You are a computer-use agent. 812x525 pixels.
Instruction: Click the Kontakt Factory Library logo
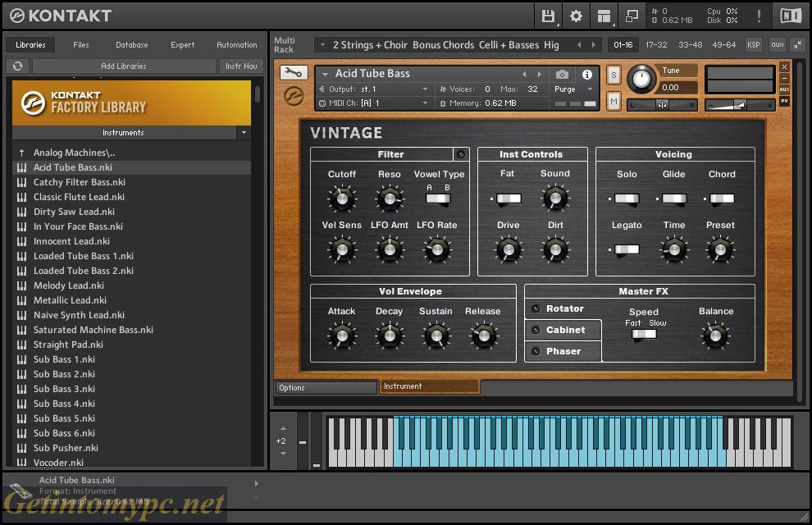[131, 103]
